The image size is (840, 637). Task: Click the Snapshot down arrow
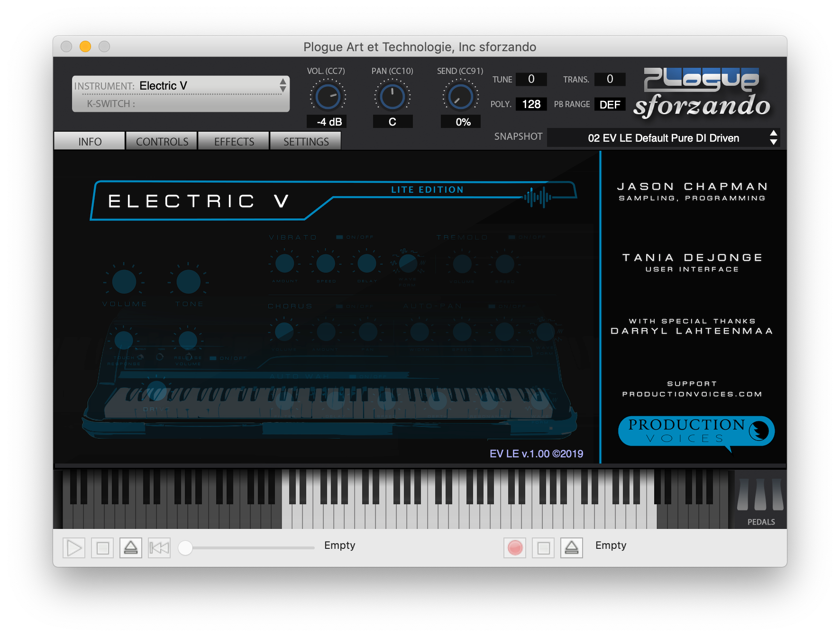pos(774,142)
